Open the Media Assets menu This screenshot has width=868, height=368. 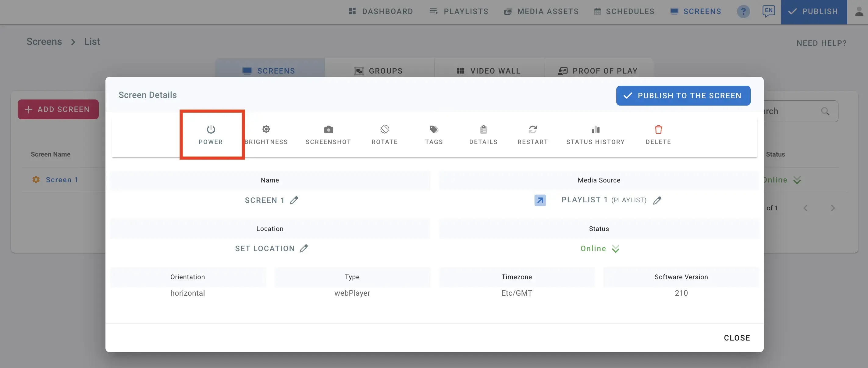click(x=541, y=11)
